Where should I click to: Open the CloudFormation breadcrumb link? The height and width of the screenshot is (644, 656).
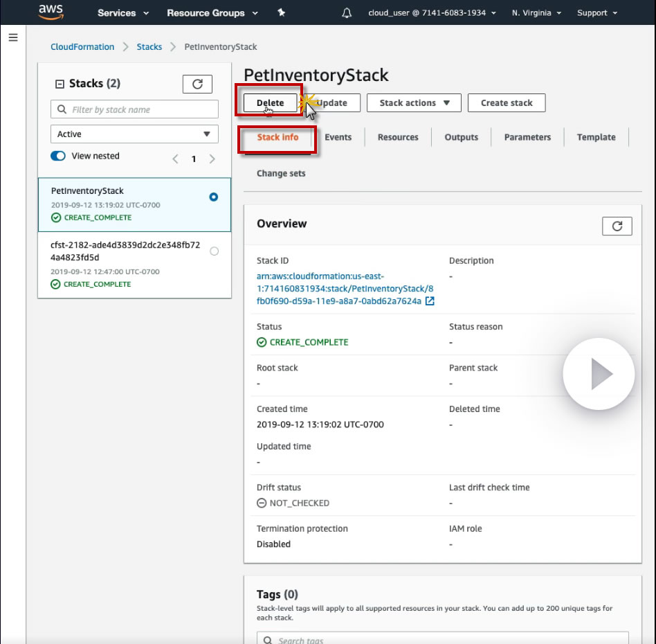82,46
